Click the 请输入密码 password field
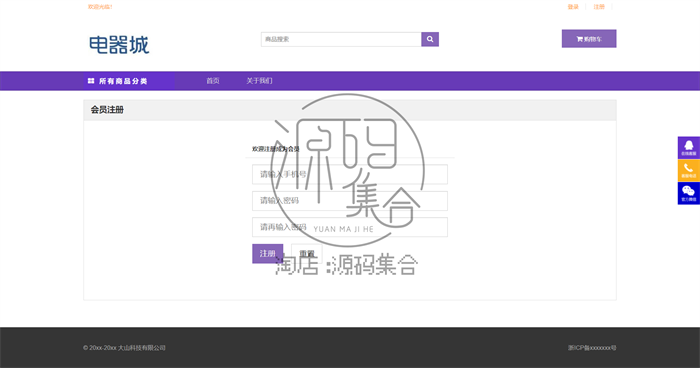The height and width of the screenshot is (368, 700). (x=350, y=201)
